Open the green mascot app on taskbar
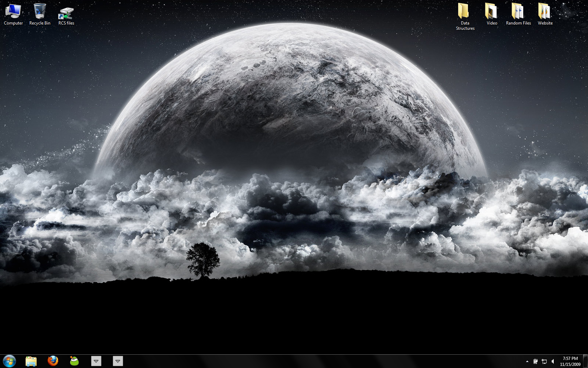 tap(74, 361)
